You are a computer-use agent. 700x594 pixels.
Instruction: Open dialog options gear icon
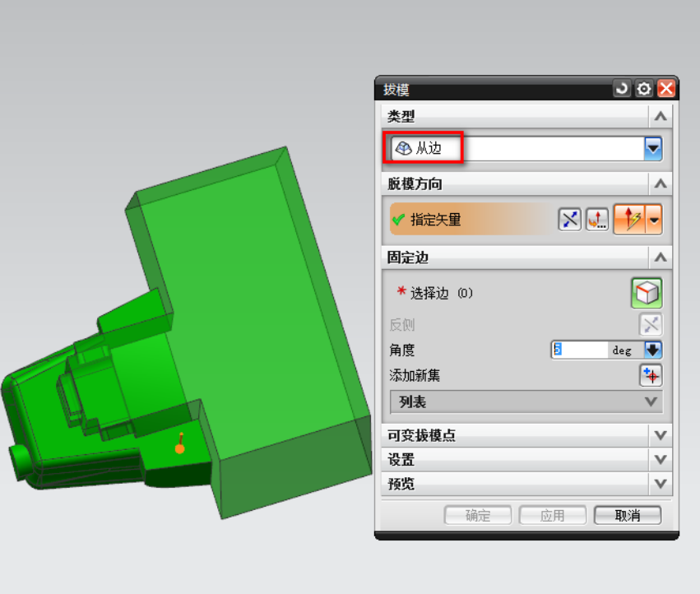(x=644, y=88)
